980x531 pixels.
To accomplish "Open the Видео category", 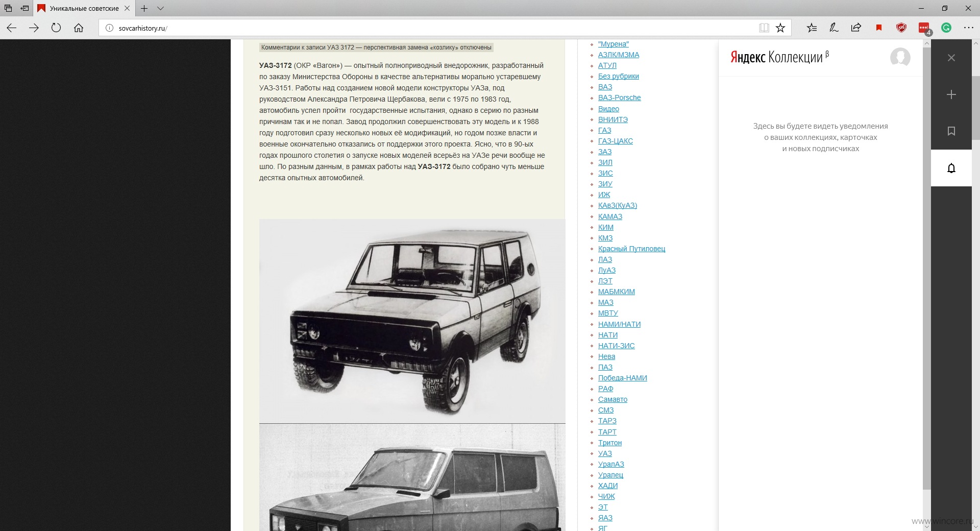I will click(x=608, y=109).
